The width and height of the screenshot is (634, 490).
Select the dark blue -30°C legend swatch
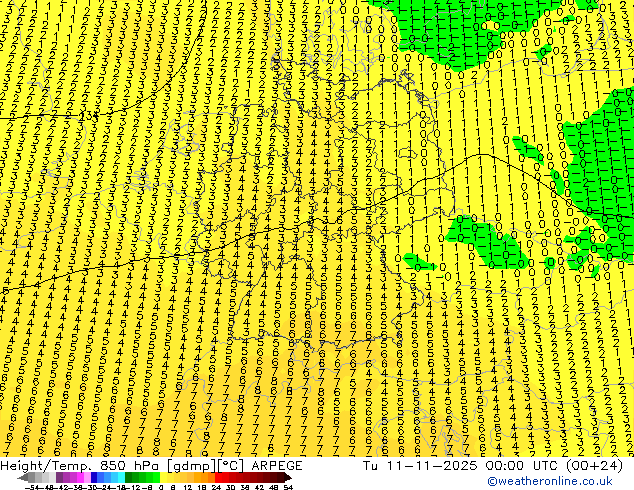click(x=94, y=477)
